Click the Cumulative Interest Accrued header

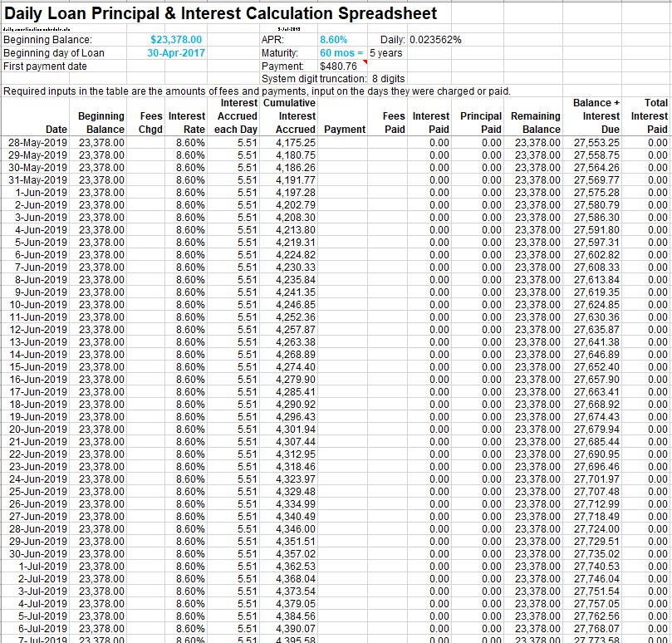(x=289, y=116)
